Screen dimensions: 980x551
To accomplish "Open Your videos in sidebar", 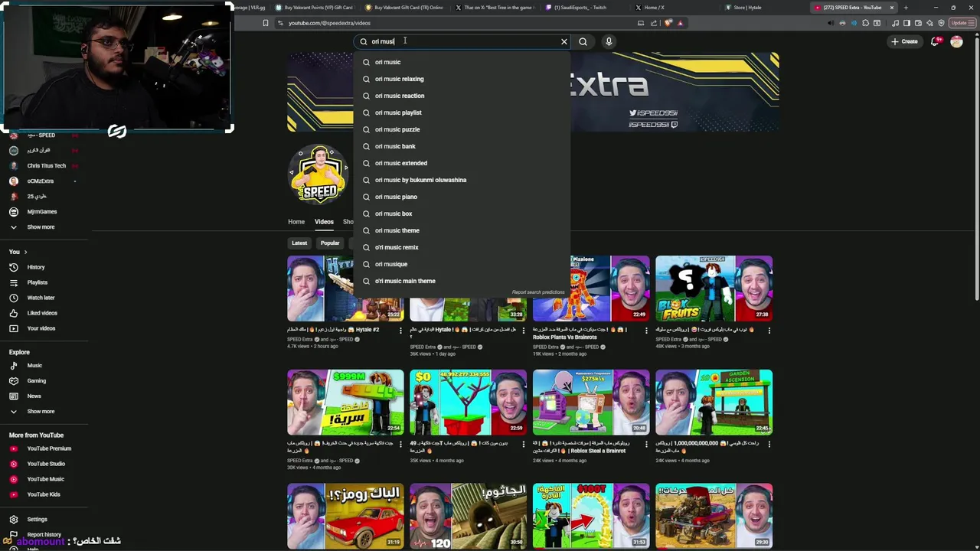I will [x=41, y=328].
